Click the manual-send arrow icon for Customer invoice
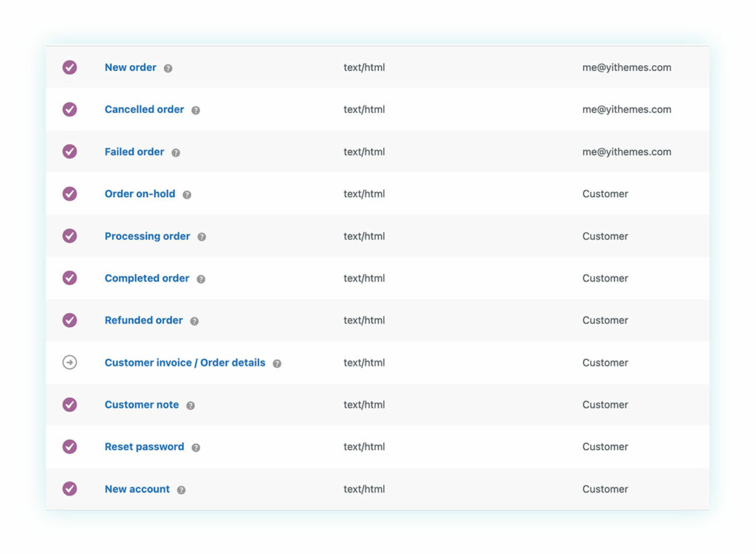756x554 pixels. [69, 363]
